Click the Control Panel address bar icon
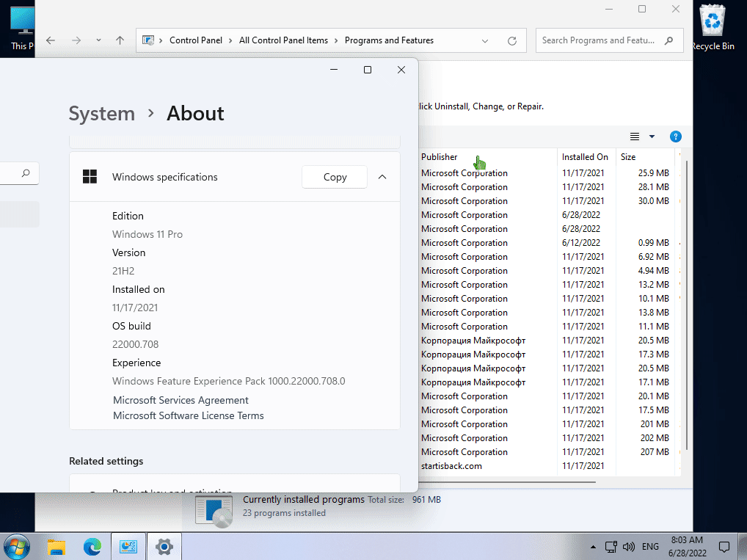747x560 pixels. click(x=148, y=40)
